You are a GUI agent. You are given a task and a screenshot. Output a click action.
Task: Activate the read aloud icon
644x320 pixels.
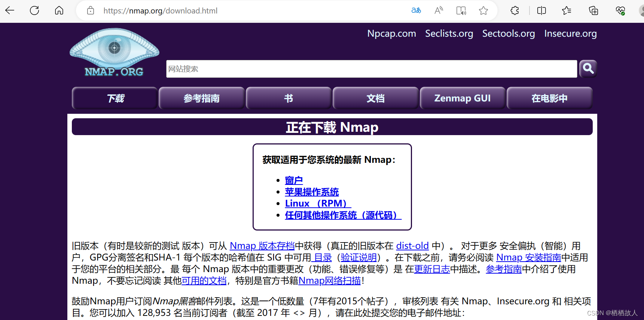pyautogui.click(x=439, y=10)
